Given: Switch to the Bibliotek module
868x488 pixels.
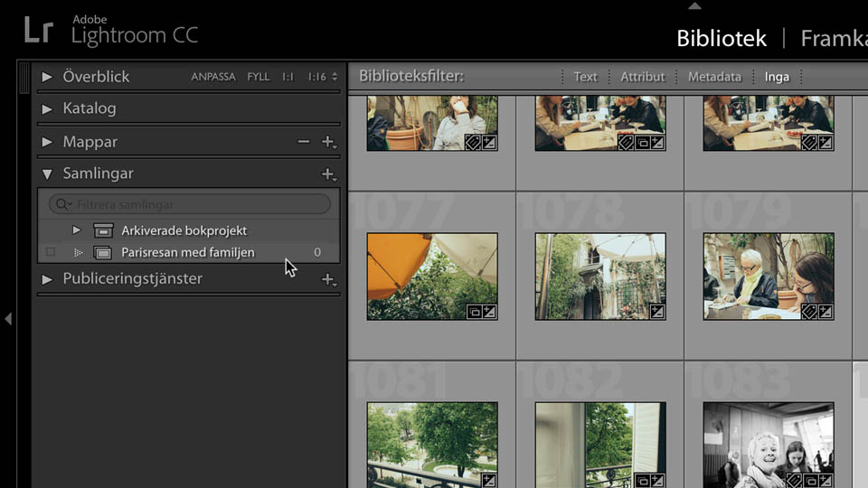Looking at the screenshot, I should [x=721, y=38].
